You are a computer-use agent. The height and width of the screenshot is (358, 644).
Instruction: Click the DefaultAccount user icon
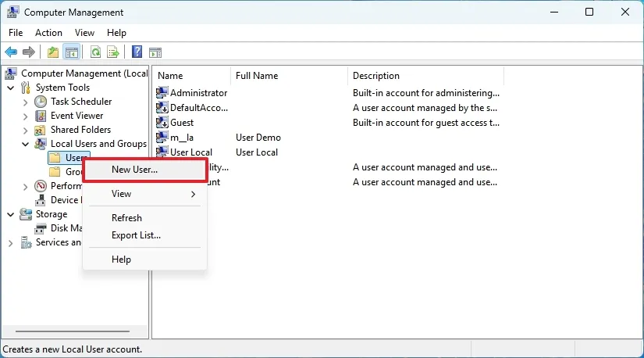[162, 107]
